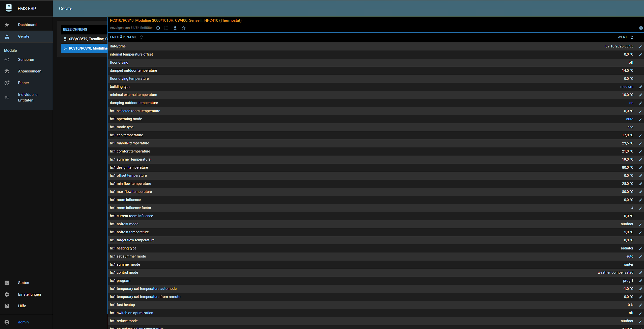
Task: Open the admin user menu
Action: tap(26, 322)
